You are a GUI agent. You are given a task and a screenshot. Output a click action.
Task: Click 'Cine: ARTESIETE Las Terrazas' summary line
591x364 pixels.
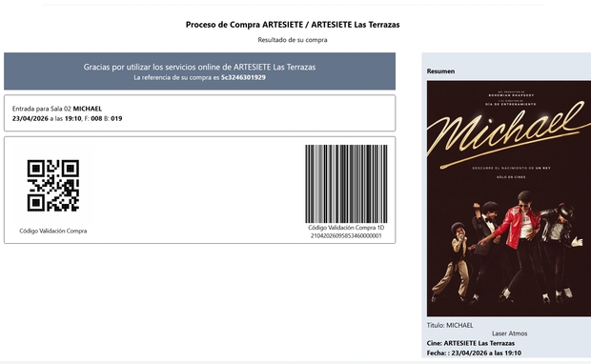coord(470,343)
